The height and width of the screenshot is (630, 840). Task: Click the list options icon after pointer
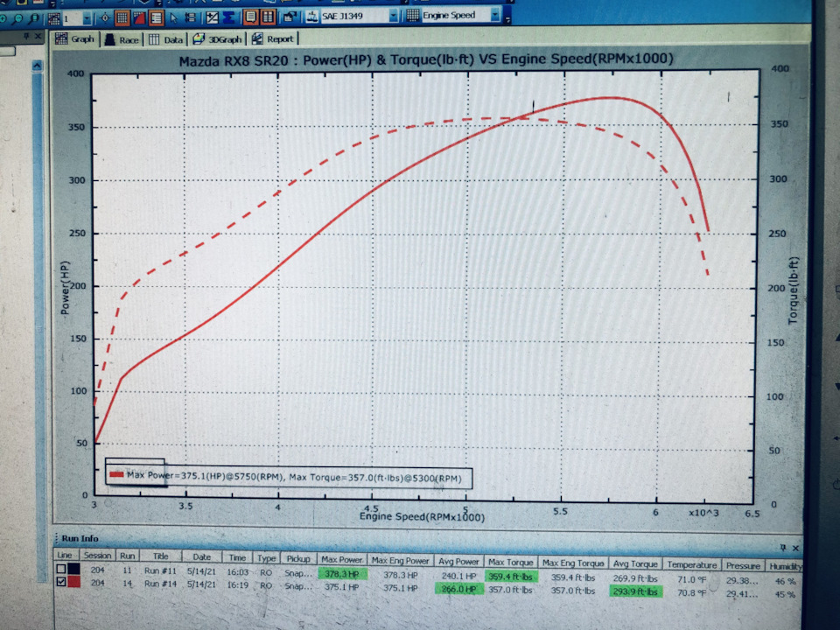point(190,17)
